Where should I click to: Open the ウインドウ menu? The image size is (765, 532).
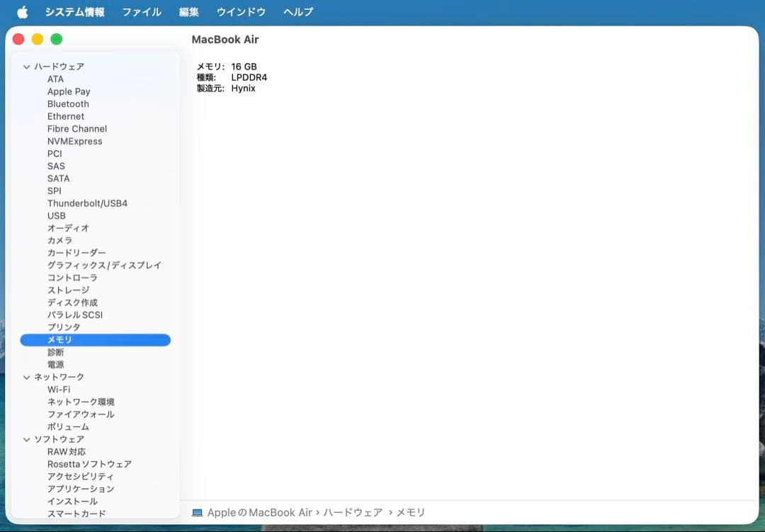(x=242, y=11)
